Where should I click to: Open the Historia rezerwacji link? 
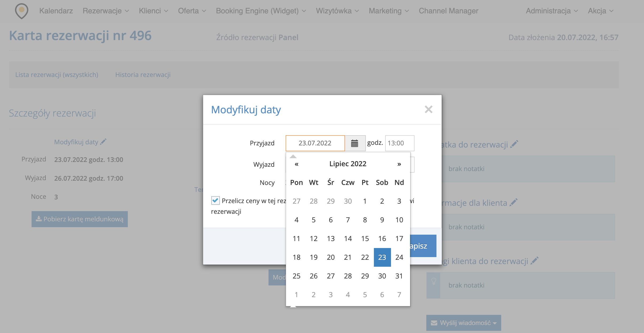click(143, 75)
